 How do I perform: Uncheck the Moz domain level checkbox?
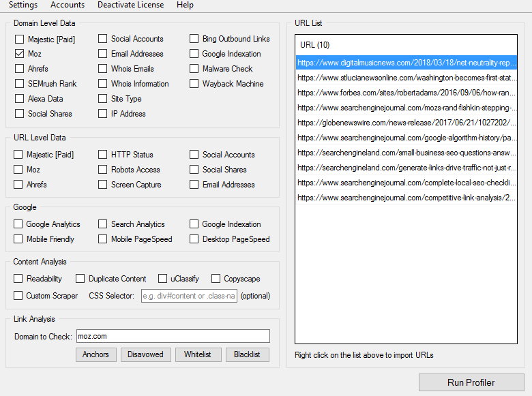[x=20, y=54]
